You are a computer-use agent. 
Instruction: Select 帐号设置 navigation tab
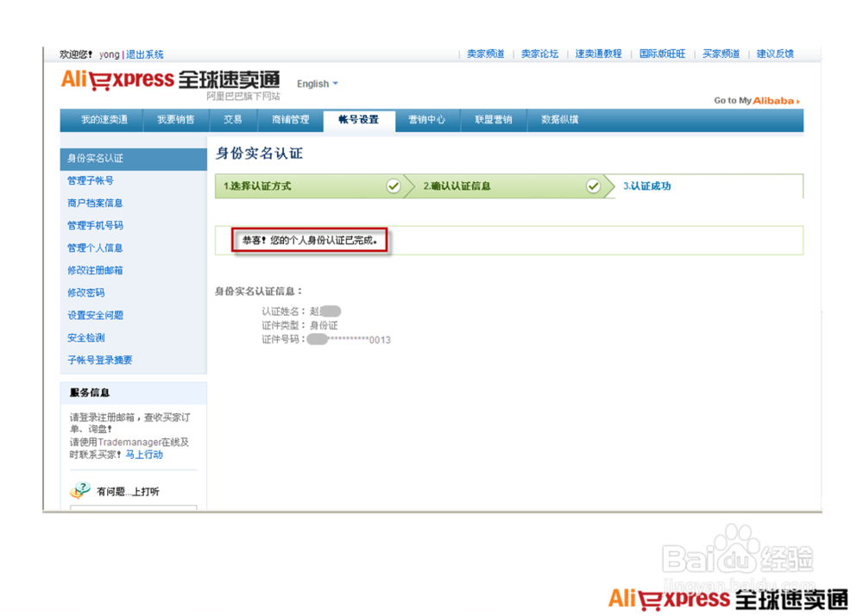pos(359,119)
